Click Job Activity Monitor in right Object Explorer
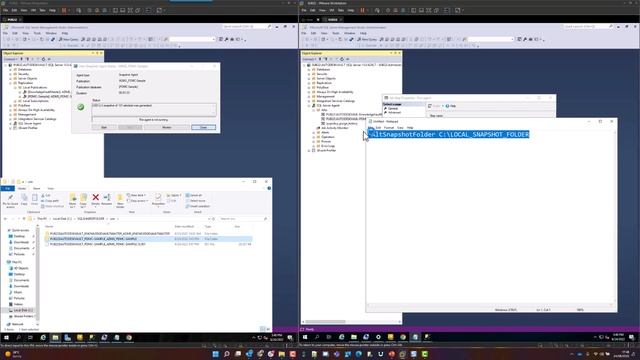The height and width of the screenshot is (360, 640). (334, 128)
